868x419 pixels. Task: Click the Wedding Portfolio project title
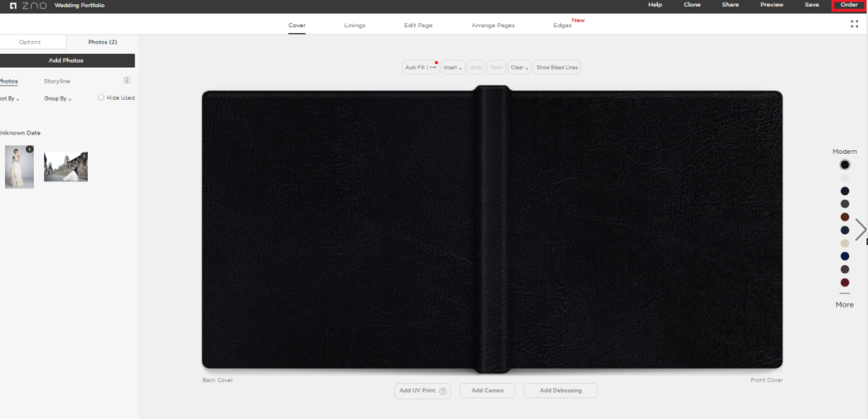(x=80, y=5)
